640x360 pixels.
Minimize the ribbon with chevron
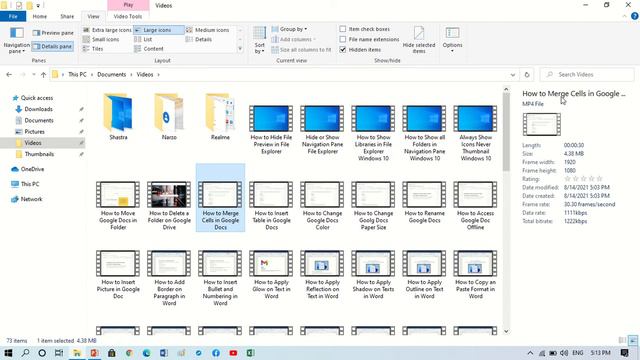(x=624, y=16)
